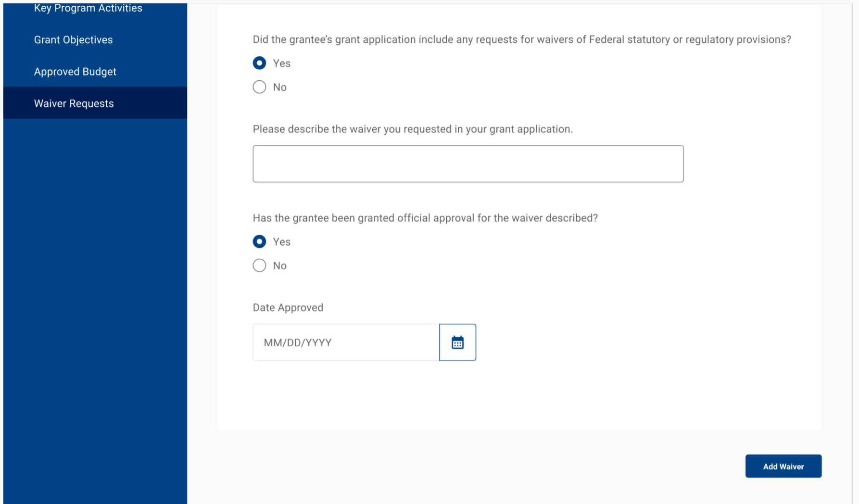Viewport: 859px width, 504px height.
Task: Focus the waiver description text box
Action: (468, 164)
